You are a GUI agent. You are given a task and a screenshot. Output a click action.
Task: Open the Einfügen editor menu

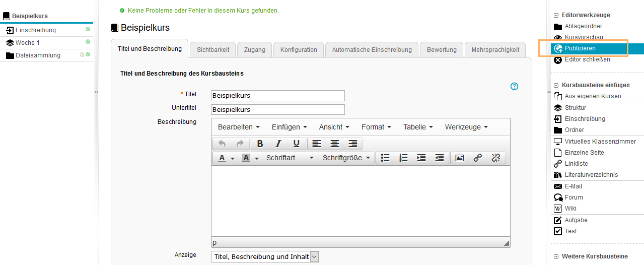[x=289, y=127]
